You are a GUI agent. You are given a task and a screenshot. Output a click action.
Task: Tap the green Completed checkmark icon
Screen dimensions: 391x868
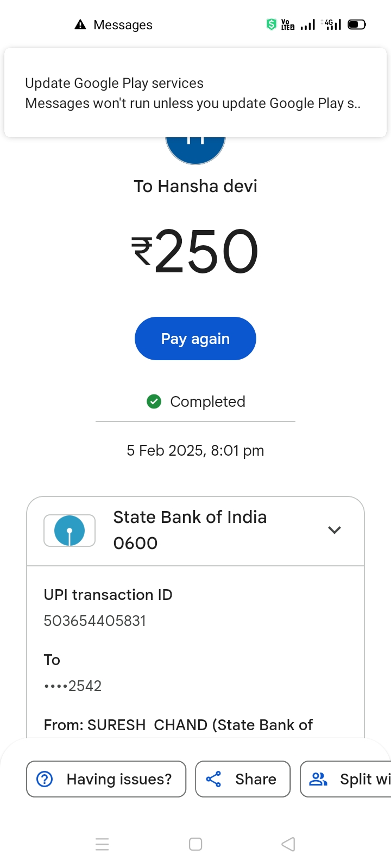[154, 401]
